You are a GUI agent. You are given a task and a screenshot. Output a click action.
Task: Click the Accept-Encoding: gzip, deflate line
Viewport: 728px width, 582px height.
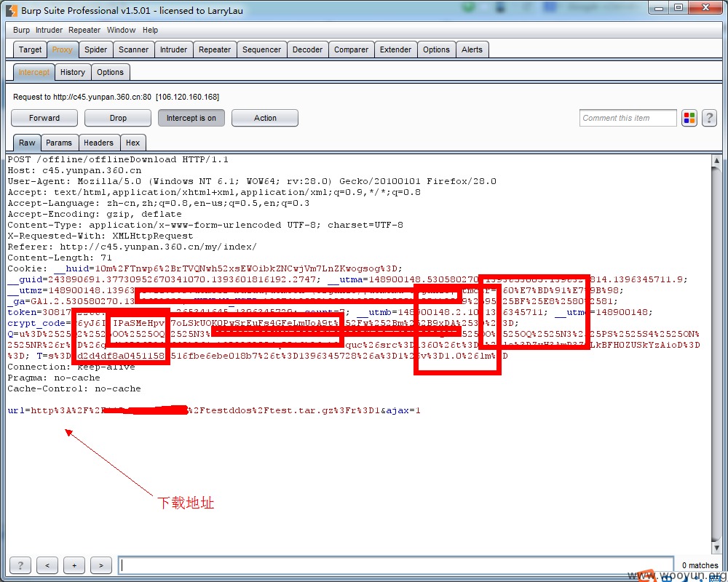(x=95, y=214)
